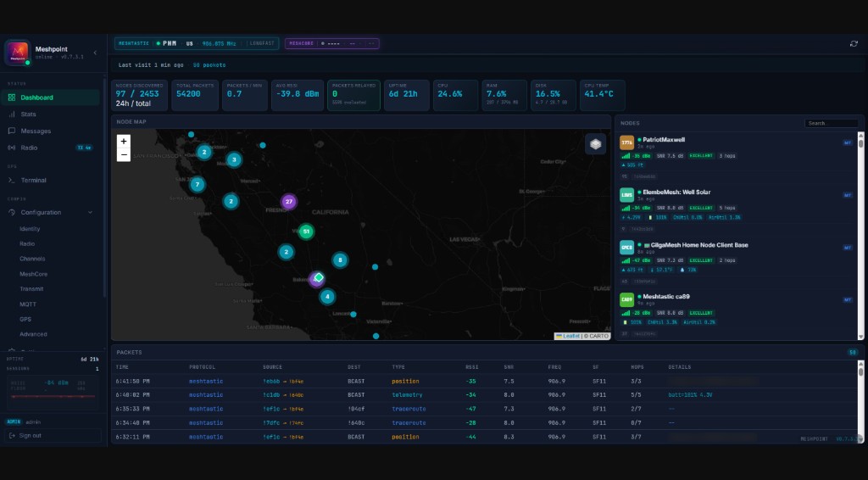
Task: Click the Messages speech bubble icon
Action: pyautogui.click(x=12, y=131)
